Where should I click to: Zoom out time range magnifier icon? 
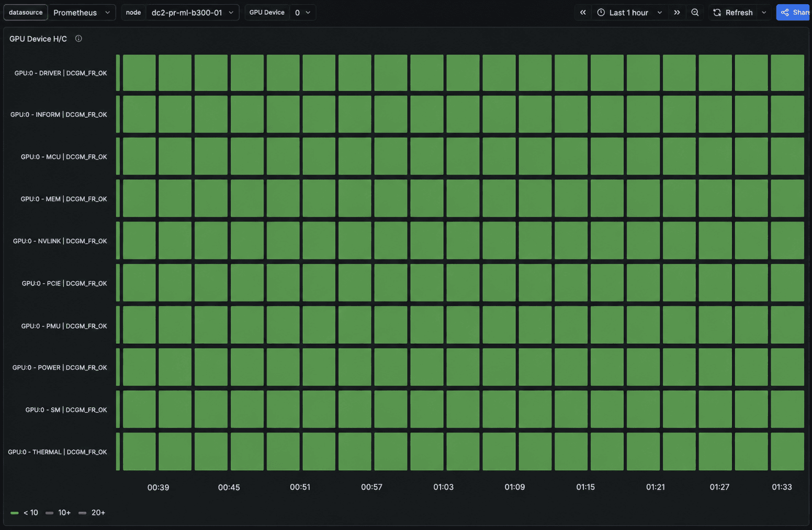695,13
